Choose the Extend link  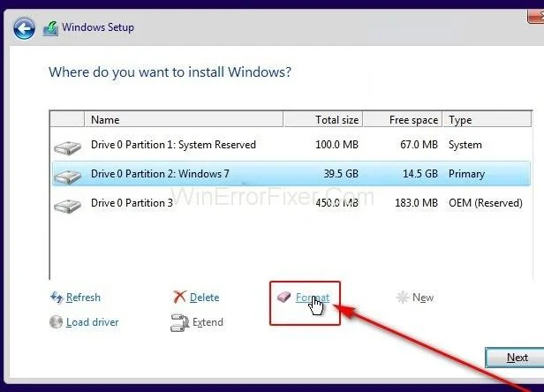[x=208, y=322]
